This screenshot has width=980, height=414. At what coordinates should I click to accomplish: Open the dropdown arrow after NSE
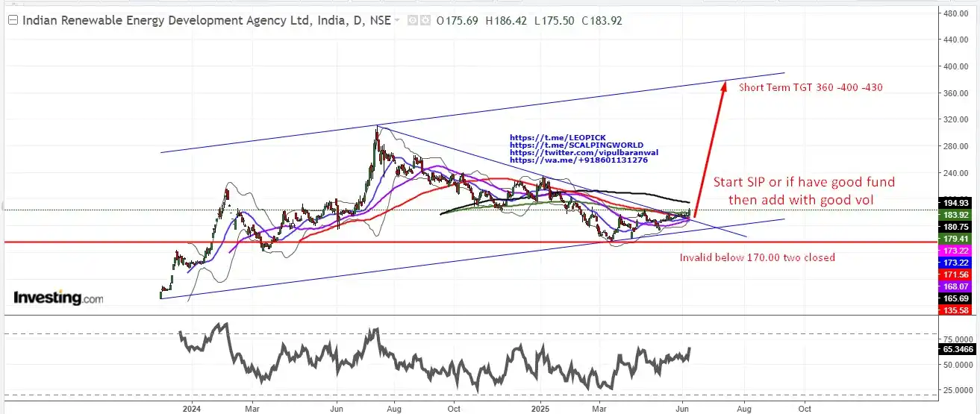pos(397,21)
